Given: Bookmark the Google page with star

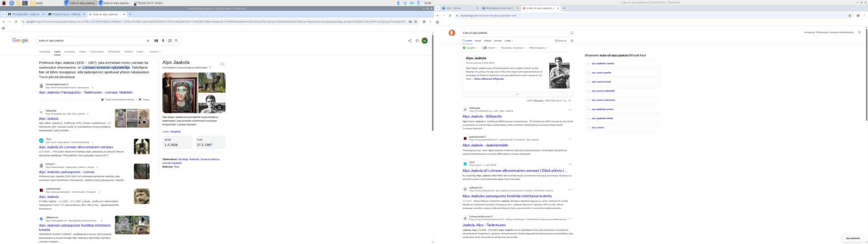Looking at the screenshot, I should click(416, 22).
